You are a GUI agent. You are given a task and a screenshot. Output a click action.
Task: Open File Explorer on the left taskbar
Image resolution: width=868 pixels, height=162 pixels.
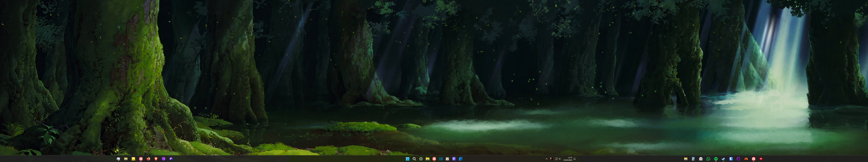(126, 159)
